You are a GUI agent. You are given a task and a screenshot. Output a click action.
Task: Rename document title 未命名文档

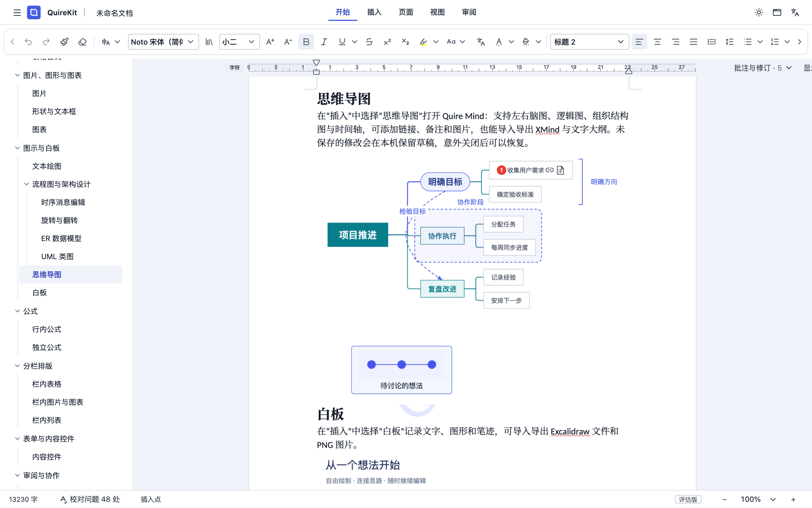click(114, 13)
